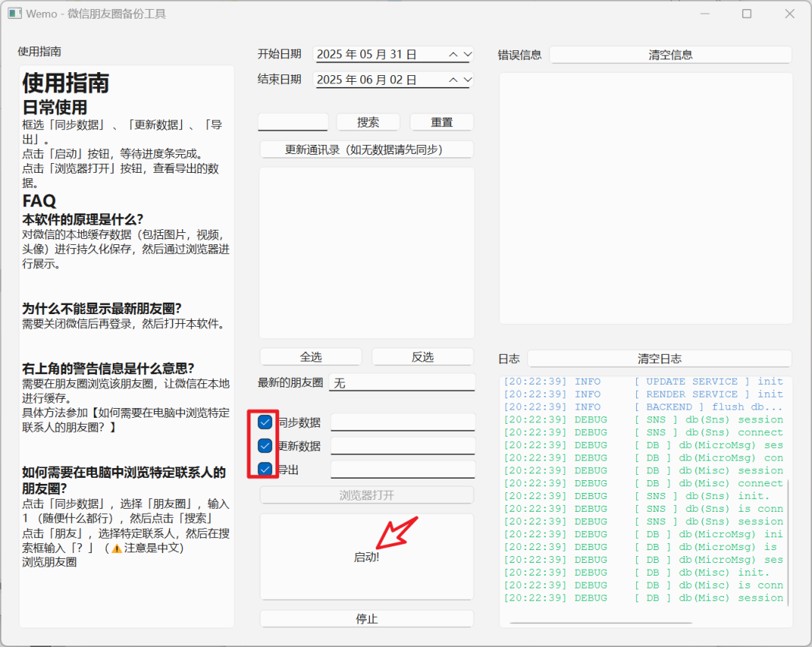Image resolution: width=812 pixels, height=647 pixels.
Task: Uncheck the 导出 checkbox
Action: click(x=265, y=468)
